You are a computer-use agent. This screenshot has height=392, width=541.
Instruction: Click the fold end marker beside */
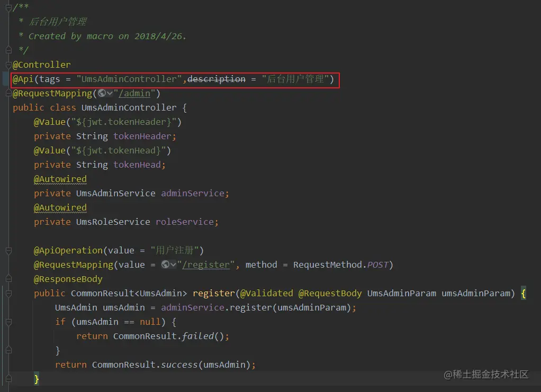point(8,50)
